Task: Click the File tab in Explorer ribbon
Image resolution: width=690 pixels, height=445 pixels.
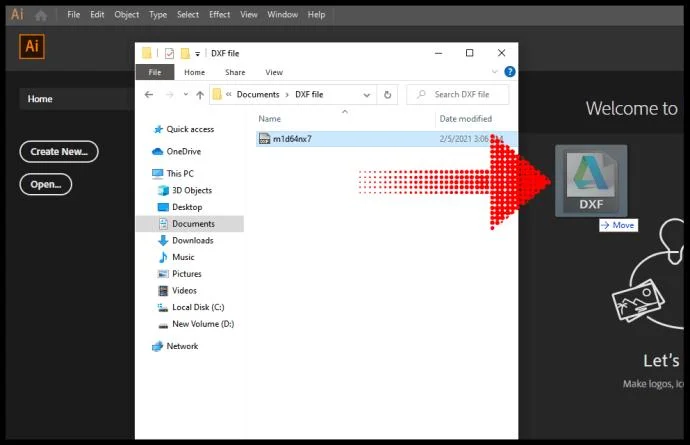Action: click(x=155, y=72)
